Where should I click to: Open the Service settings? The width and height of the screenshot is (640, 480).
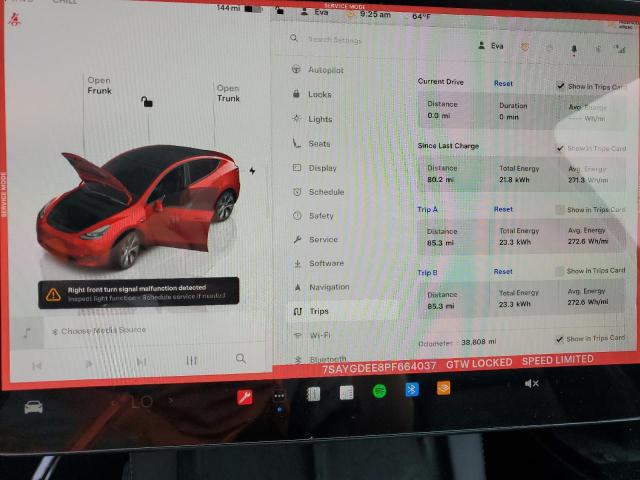315,240
